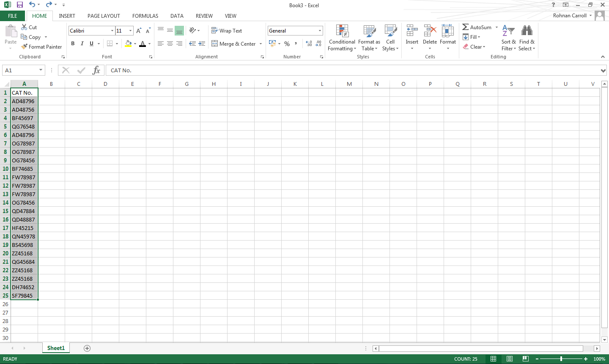Click Increase Font Size icon

point(139,31)
